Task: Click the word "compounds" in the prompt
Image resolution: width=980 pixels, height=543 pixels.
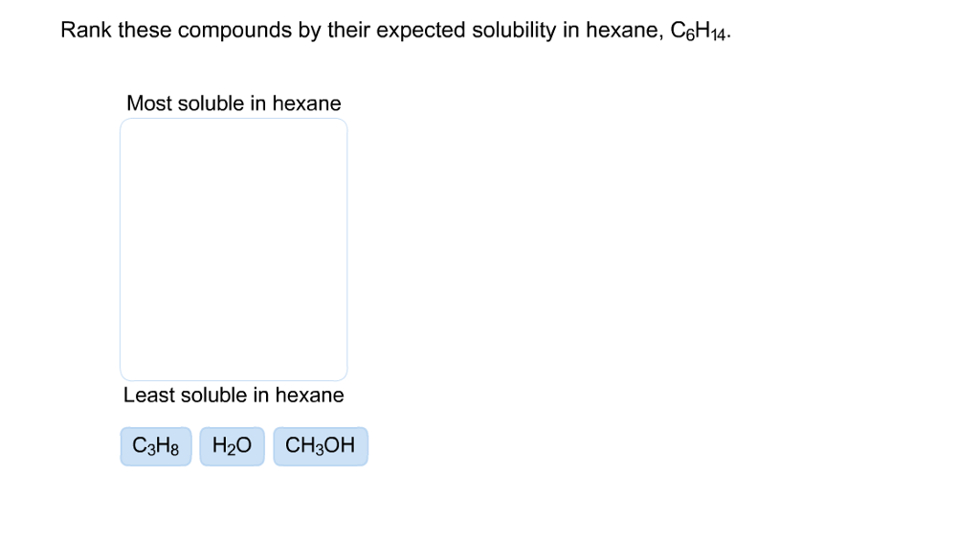Action: coord(234,31)
